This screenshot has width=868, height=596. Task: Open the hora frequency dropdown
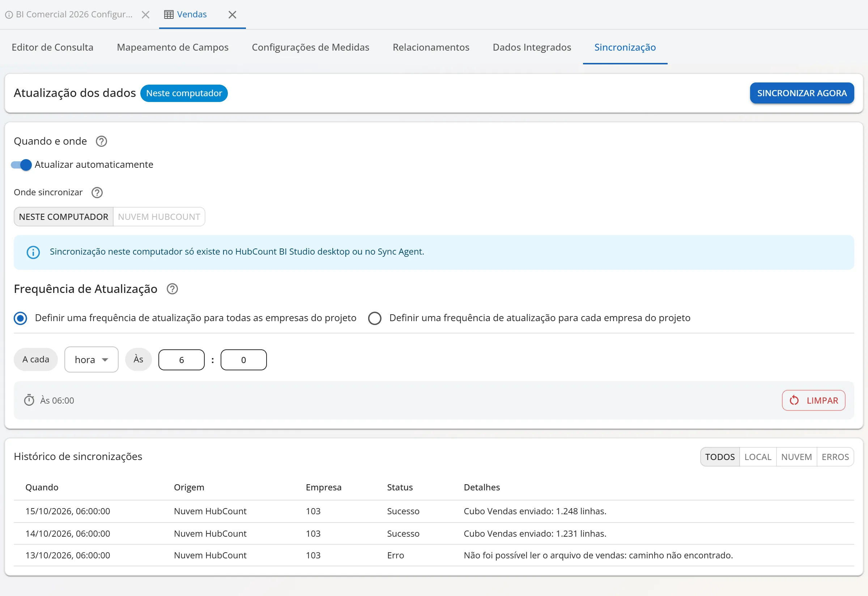(x=92, y=359)
